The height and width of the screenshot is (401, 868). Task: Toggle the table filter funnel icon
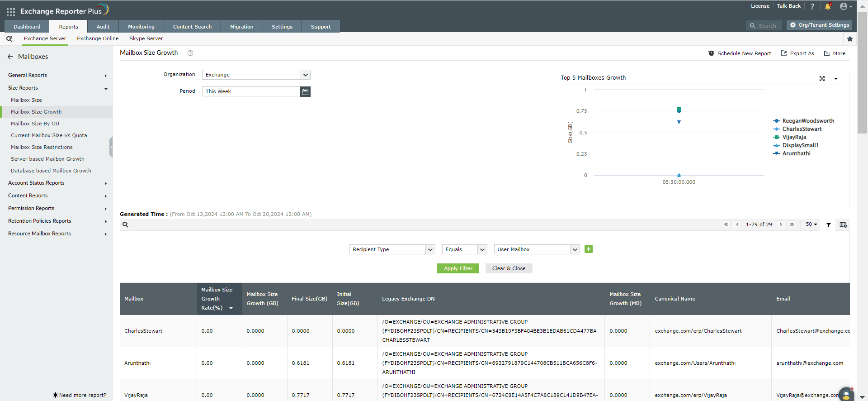pyautogui.click(x=829, y=224)
